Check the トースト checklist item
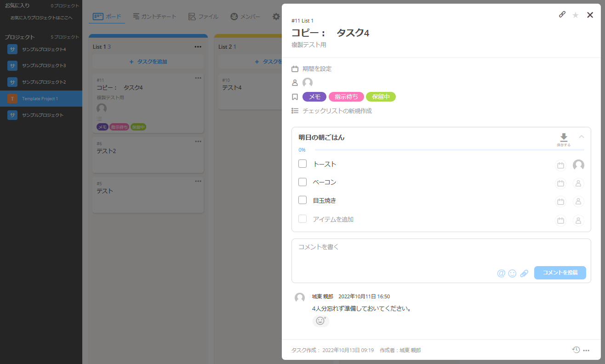The height and width of the screenshot is (364, 605). coord(302,164)
